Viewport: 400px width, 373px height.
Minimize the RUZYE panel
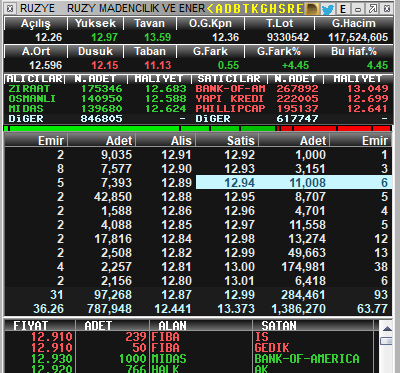pos(358,9)
